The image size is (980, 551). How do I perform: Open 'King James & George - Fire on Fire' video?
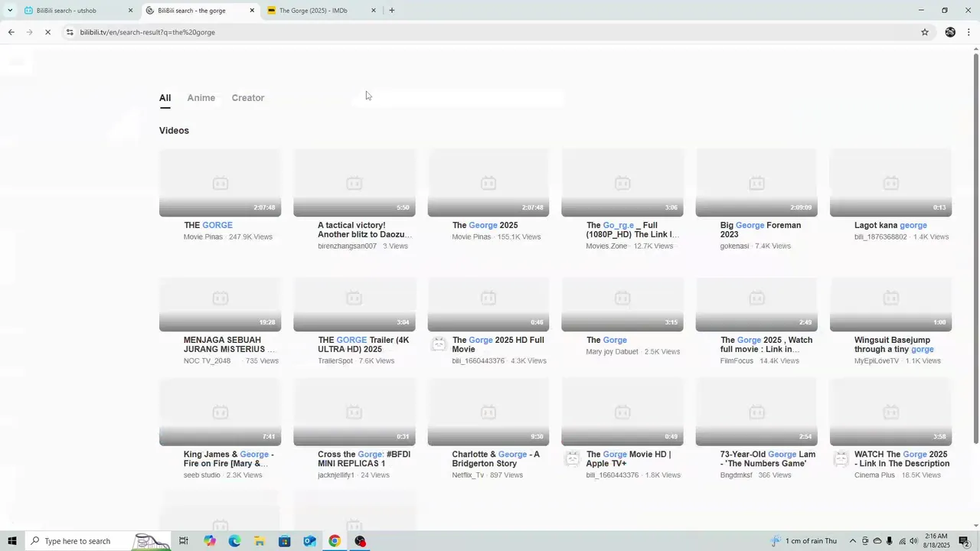click(x=228, y=459)
